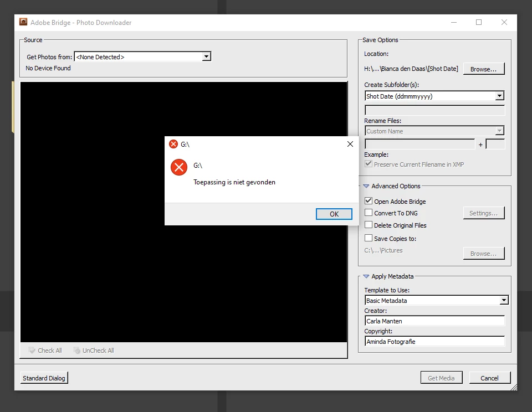
Task: Enable Save Copies to checkbox
Action: (x=369, y=238)
